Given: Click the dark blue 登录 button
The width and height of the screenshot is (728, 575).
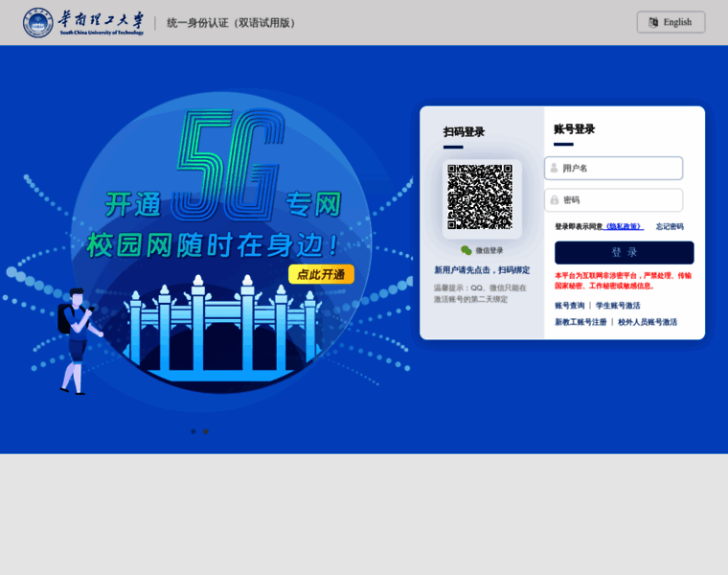Looking at the screenshot, I should tap(624, 253).
